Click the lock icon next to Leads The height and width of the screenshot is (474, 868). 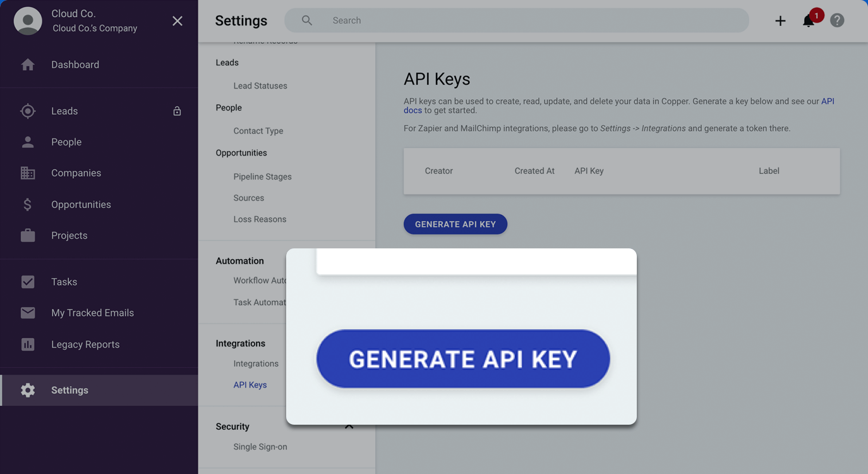pyautogui.click(x=177, y=111)
